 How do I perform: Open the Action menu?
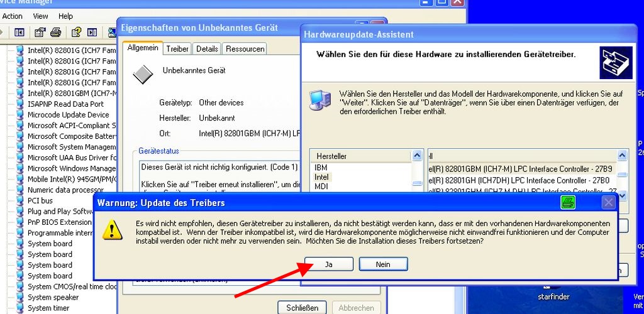pyautogui.click(x=13, y=16)
